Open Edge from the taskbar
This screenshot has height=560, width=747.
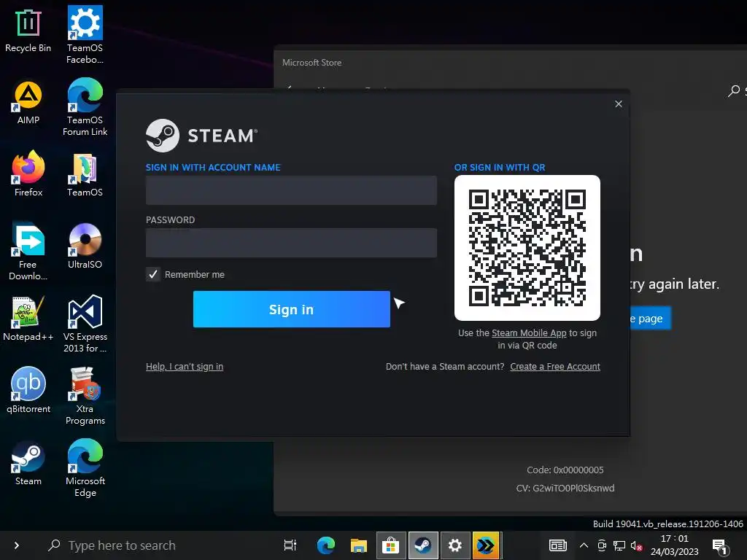click(x=326, y=545)
